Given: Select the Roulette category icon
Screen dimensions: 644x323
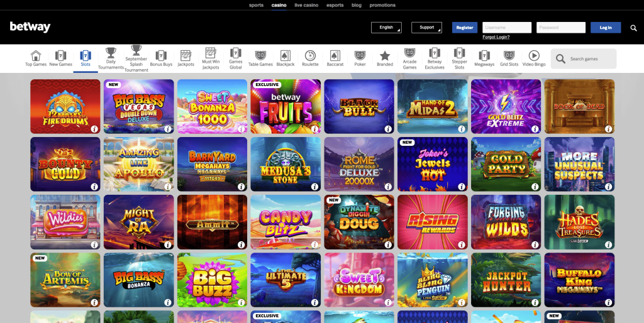Looking at the screenshot, I should pos(310,55).
